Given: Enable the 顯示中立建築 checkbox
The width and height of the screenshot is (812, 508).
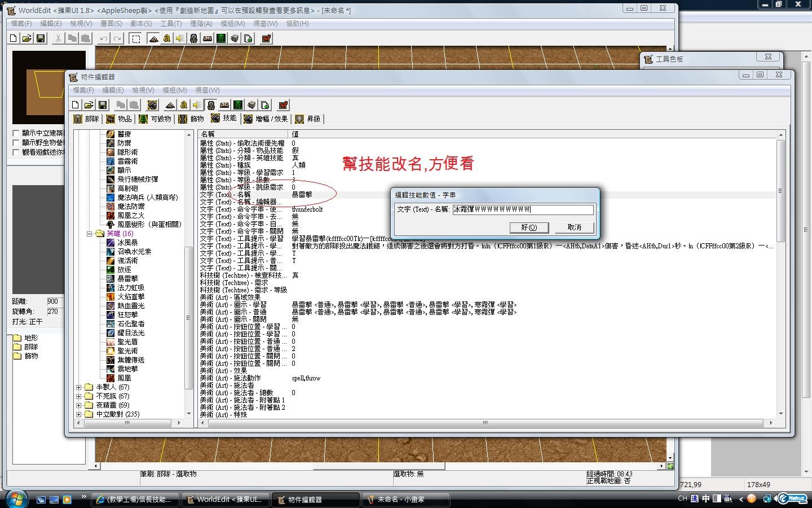Looking at the screenshot, I should [x=16, y=133].
